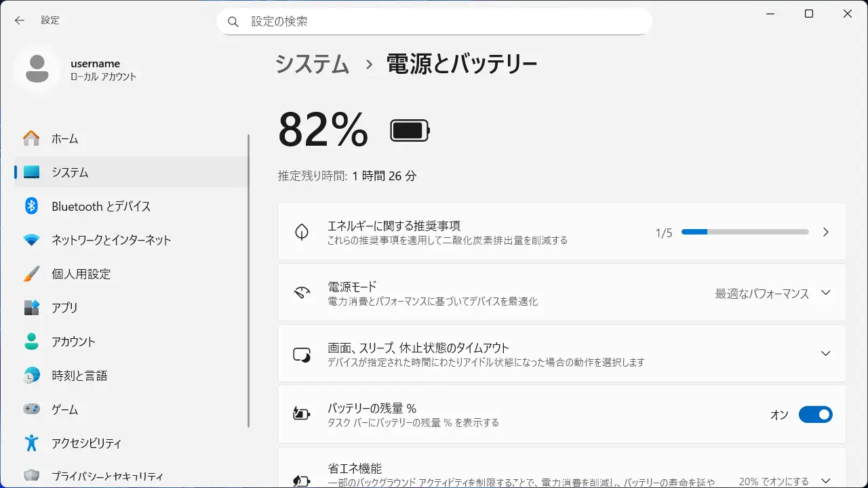Viewport: 868px width, 488px height.
Task: Click the energy recommendations progress bar
Action: pos(745,232)
